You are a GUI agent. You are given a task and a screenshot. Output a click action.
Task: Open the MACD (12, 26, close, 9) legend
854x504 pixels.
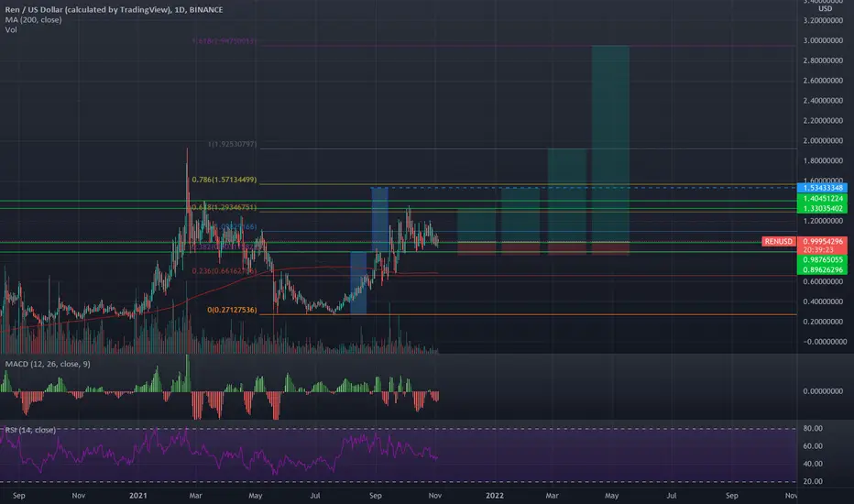click(48, 364)
